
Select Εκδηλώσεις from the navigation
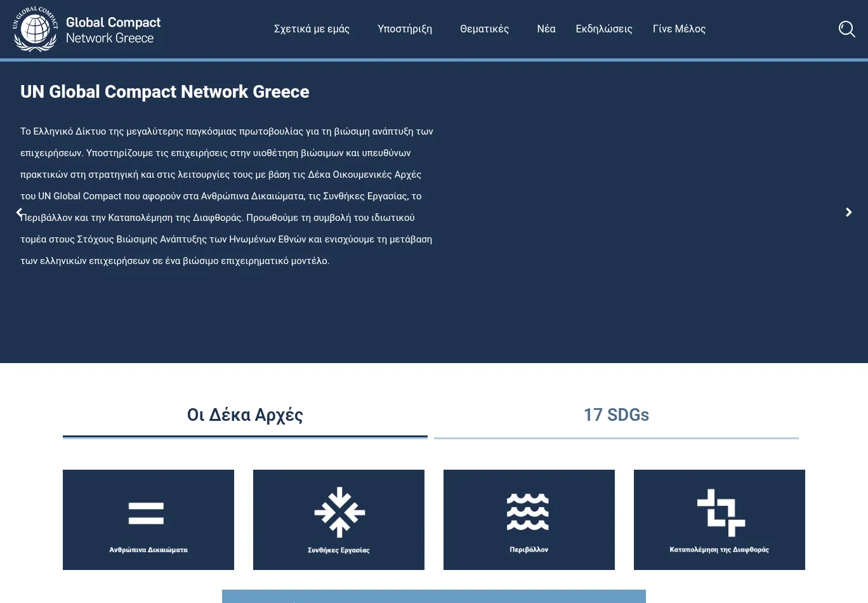click(x=604, y=29)
